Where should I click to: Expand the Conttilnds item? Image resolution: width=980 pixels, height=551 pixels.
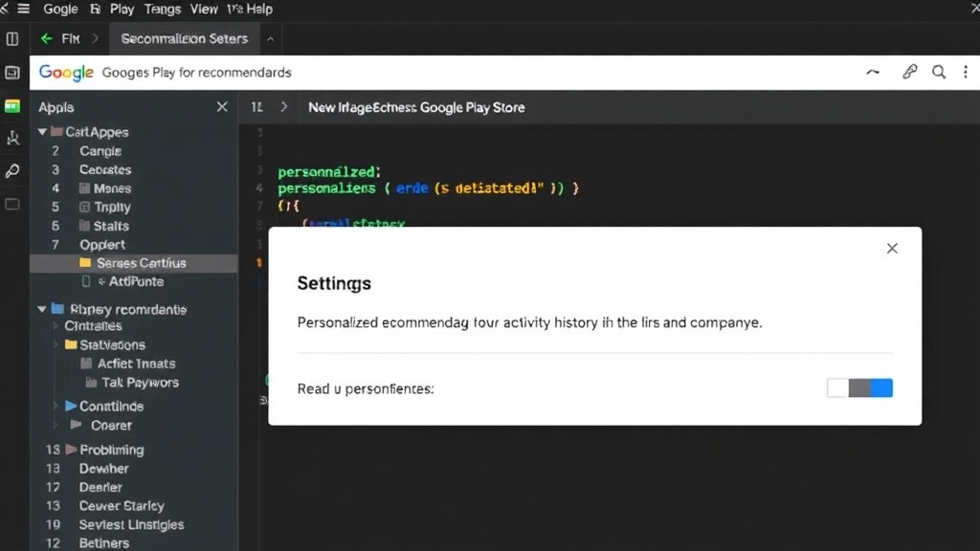pyautogui.click(x=56, y=406)
